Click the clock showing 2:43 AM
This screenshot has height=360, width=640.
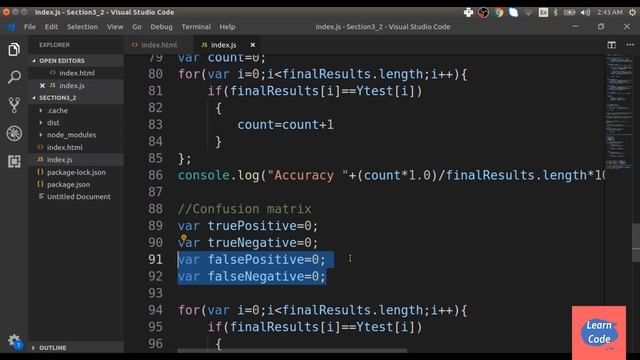point(609,12)
